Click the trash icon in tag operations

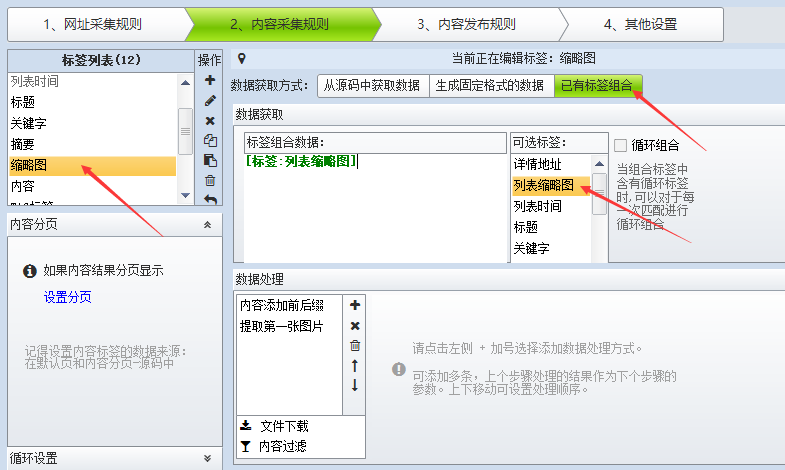(x=210, y=180)
